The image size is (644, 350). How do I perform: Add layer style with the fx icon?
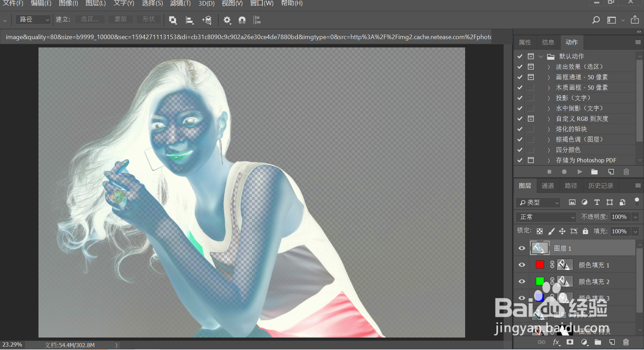point(556,342)
